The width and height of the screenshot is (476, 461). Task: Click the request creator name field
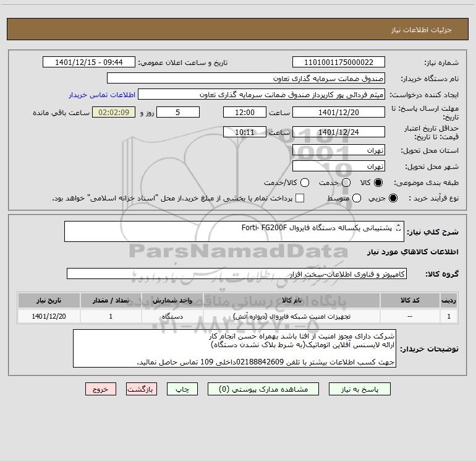261,95
